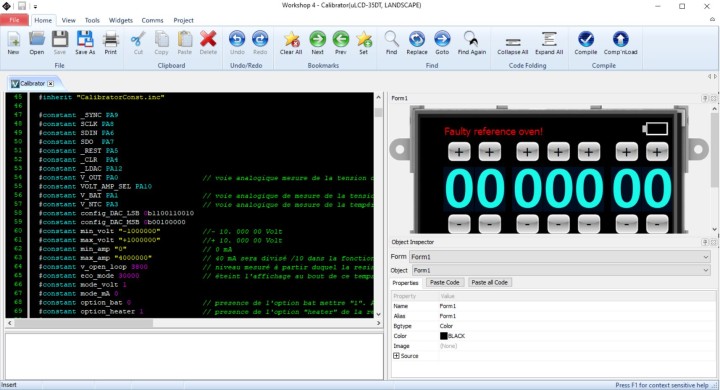Screen dimensions: 720x390
Task: Click the first minus button on the form
Action: pos(459,224)
